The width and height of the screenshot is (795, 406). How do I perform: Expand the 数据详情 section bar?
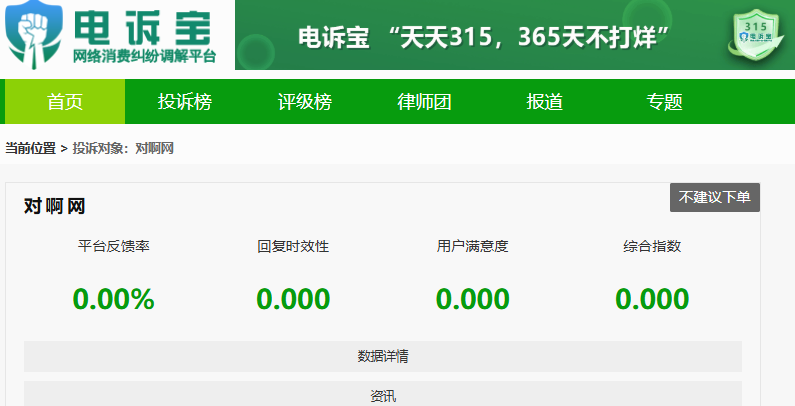pyautogui.click(x=383, y=356)
